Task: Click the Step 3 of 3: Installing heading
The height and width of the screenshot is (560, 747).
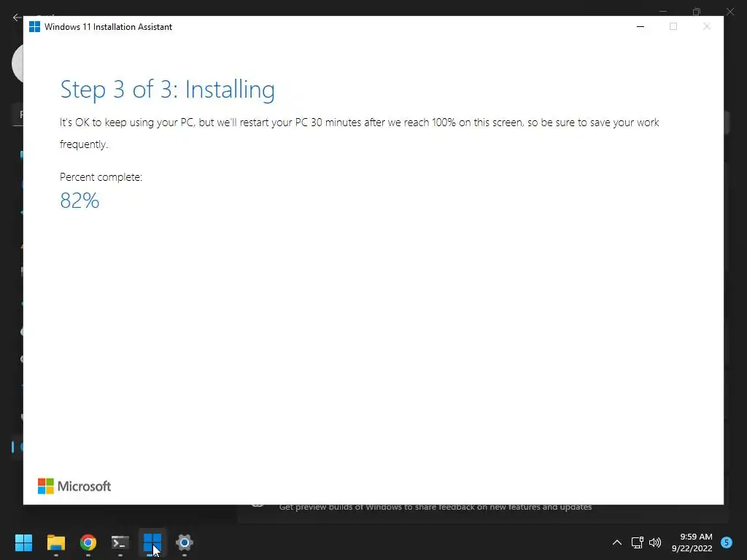Action: pyautogui.click(x=167, y=90)
